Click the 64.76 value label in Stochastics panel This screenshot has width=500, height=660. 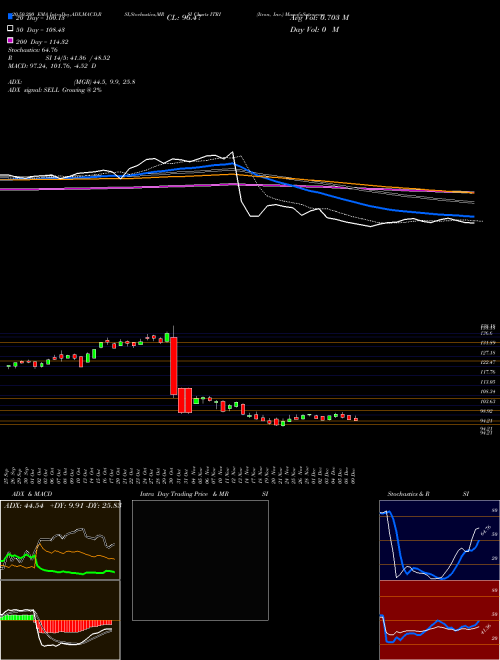pyautogui.click(x=486, y=530)
